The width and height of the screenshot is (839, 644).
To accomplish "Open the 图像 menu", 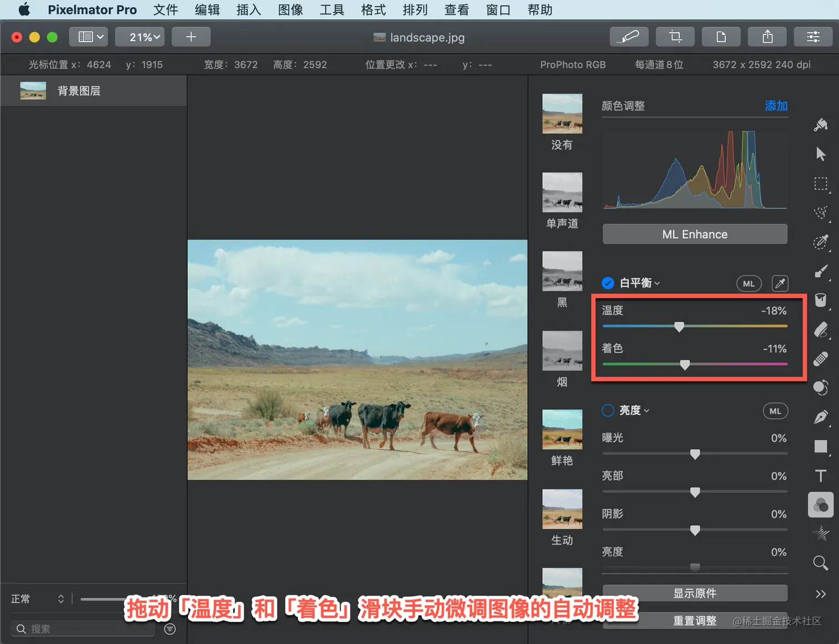I will 290,10.
